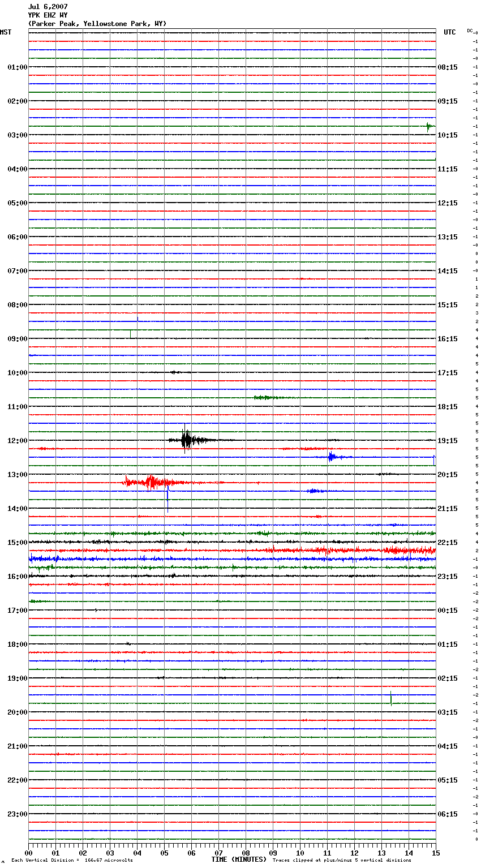Click the "00" minute tick label
The image size is (481, 868).
[x=28, y=853]
